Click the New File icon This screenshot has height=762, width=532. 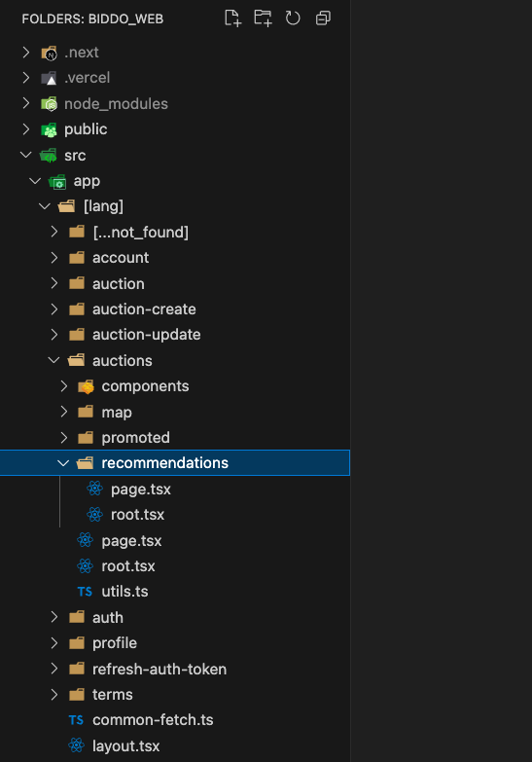coord(232,18)
